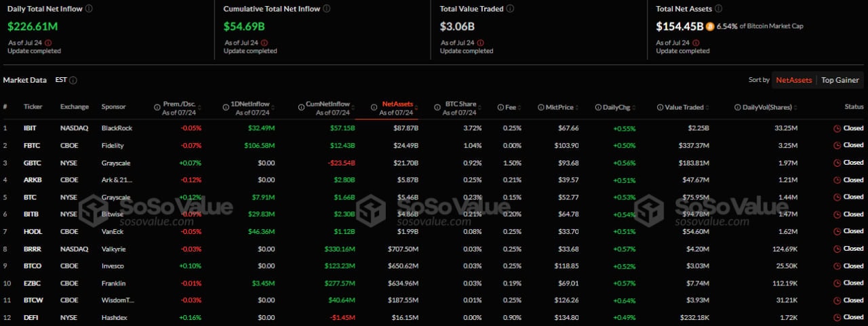Image resolution: width=868 pixels, height=326 pixels.
Task: Click info icon beside Total Net Assets
Action: click(x=718, y=9)
